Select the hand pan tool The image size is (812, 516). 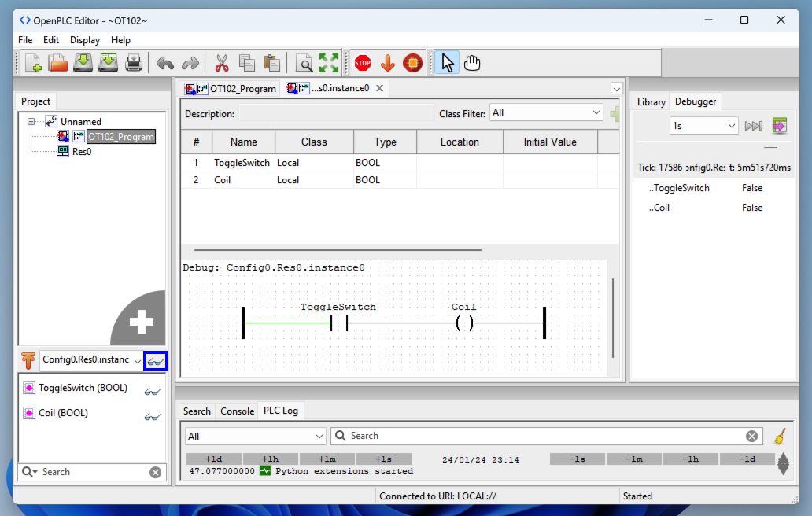click(x=472, y=63)
